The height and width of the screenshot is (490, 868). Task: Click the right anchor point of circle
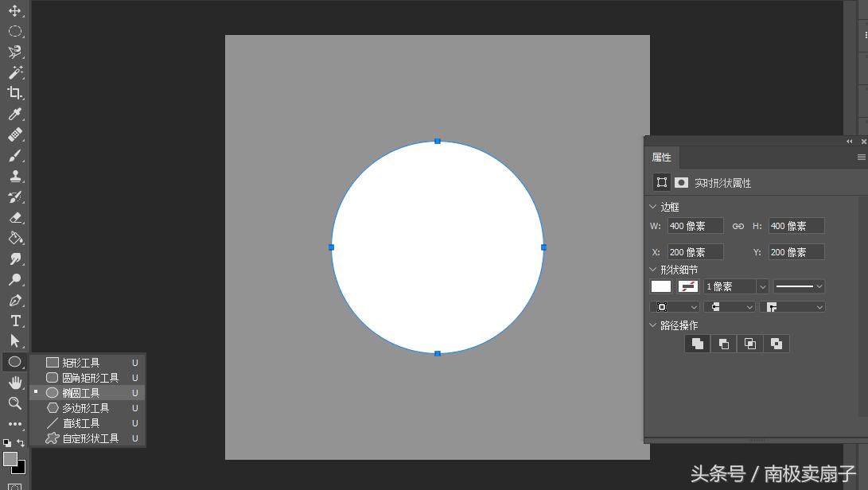(543, 247)
